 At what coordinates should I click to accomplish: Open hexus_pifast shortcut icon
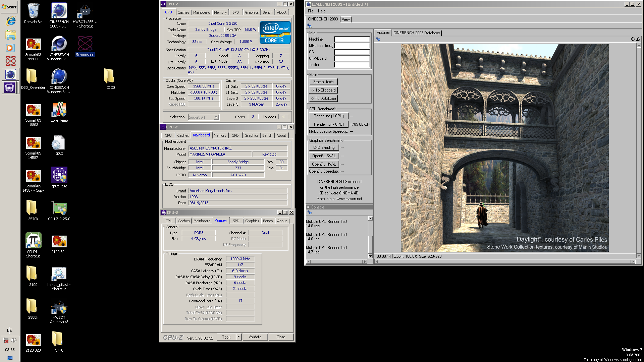click(x=59, y=278)
